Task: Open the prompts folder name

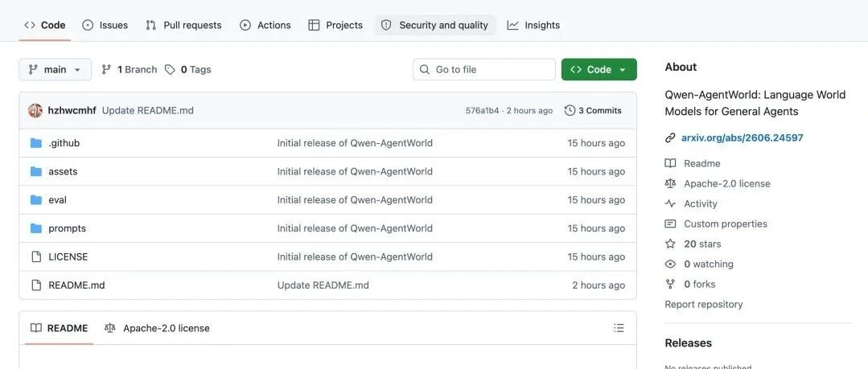Action: click(x=67, y=228)
